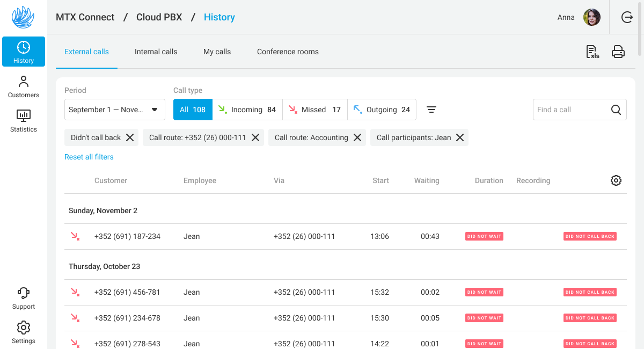
Task: Open the Conference rooms tab
Action: click(288, 52)
